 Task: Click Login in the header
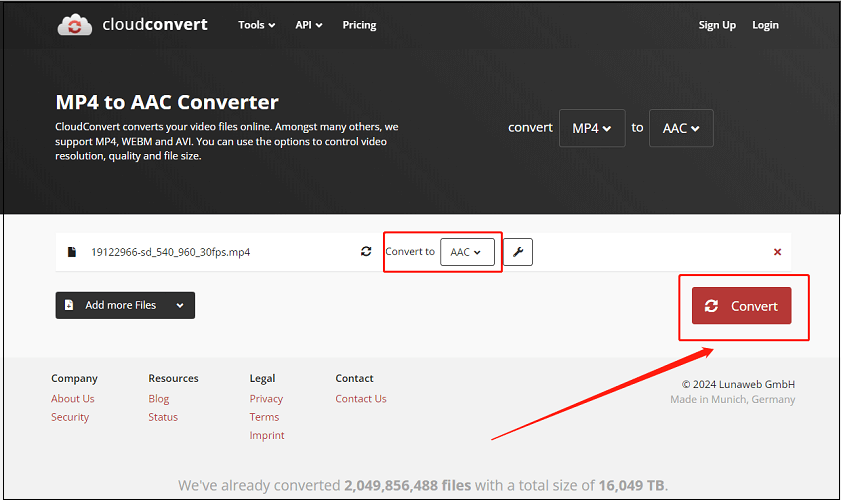[x=765, y=25]
